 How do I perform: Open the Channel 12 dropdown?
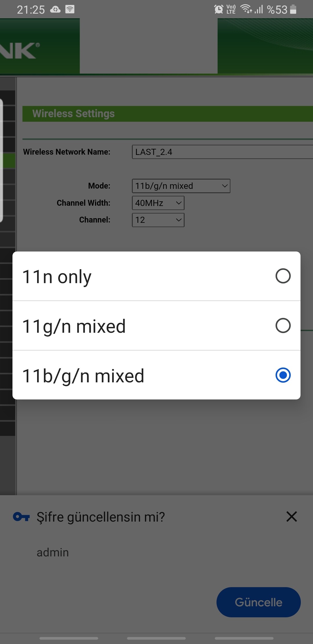158,220
